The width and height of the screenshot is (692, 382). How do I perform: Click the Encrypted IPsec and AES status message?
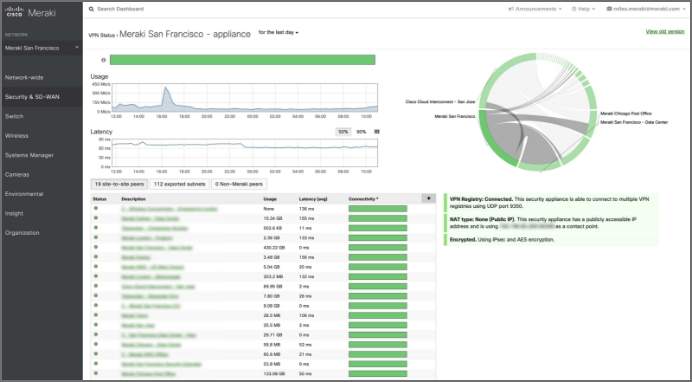pos(551,240)
